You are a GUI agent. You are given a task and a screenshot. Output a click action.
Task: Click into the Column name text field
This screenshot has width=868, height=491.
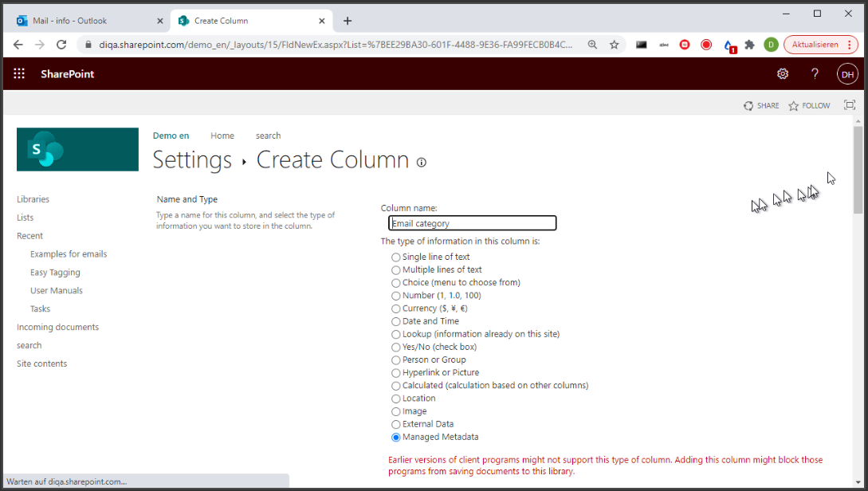click(472, 223)
